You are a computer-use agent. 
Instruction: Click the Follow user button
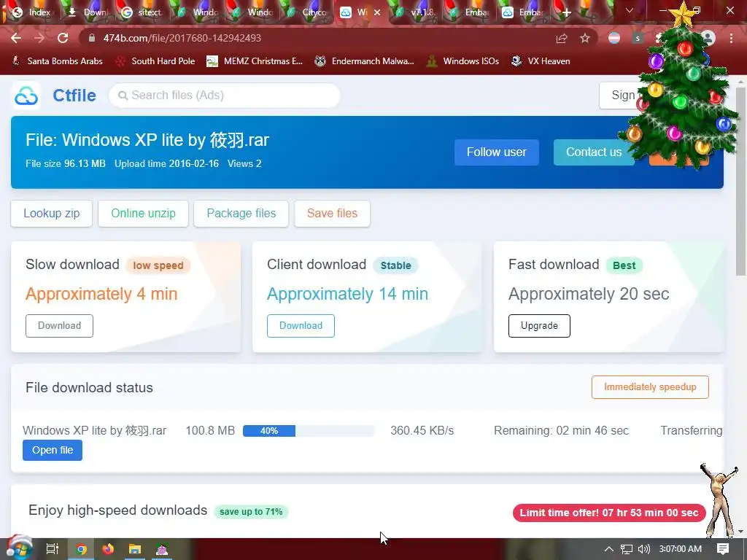click(496, 152)
